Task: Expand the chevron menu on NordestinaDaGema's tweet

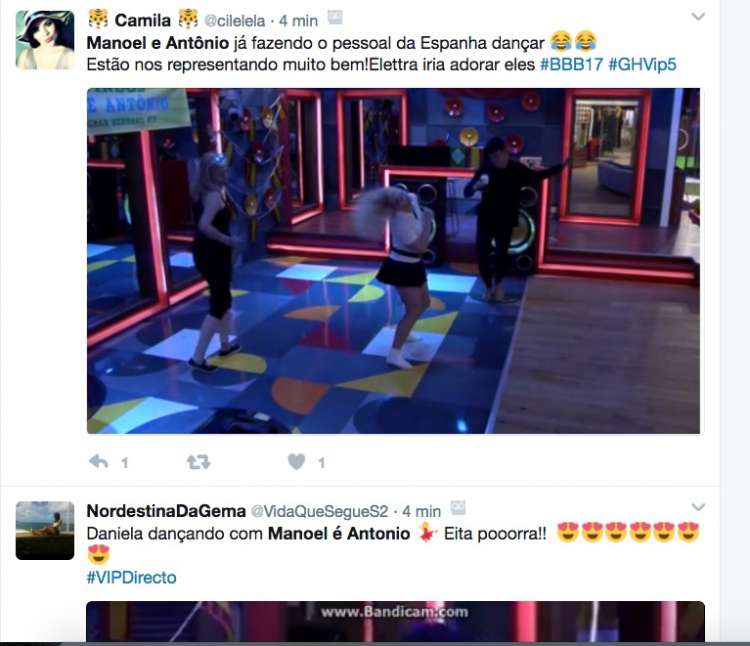Action: coord(698,507)
